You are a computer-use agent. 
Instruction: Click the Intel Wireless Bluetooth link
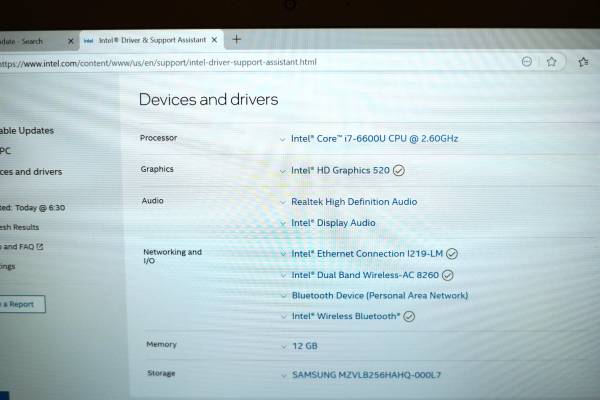pos(346,316)
